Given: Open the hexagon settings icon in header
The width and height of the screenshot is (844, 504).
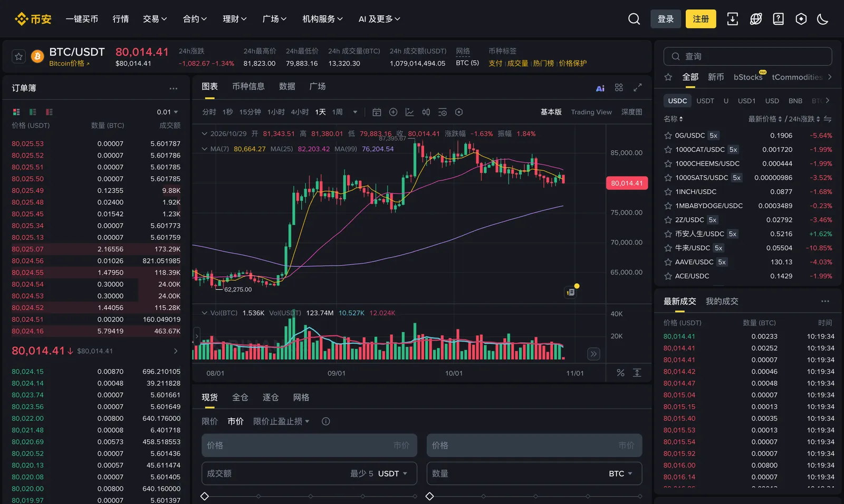Looking at the screenshot, I should click(x=801, y=19).
